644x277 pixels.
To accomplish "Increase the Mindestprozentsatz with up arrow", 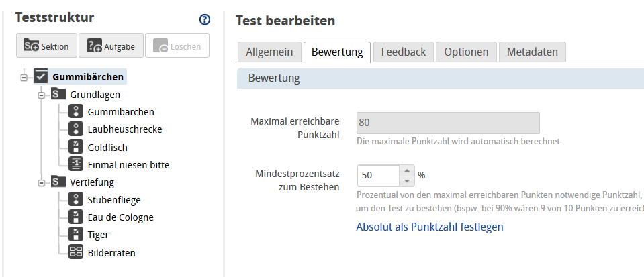I will [x=406, y=170].
